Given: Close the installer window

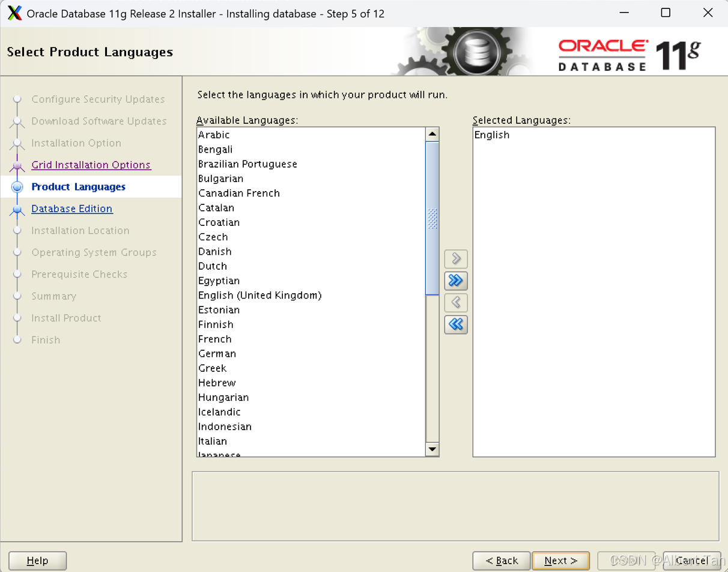Looking at the screenshot, I should tap(708, 13).
